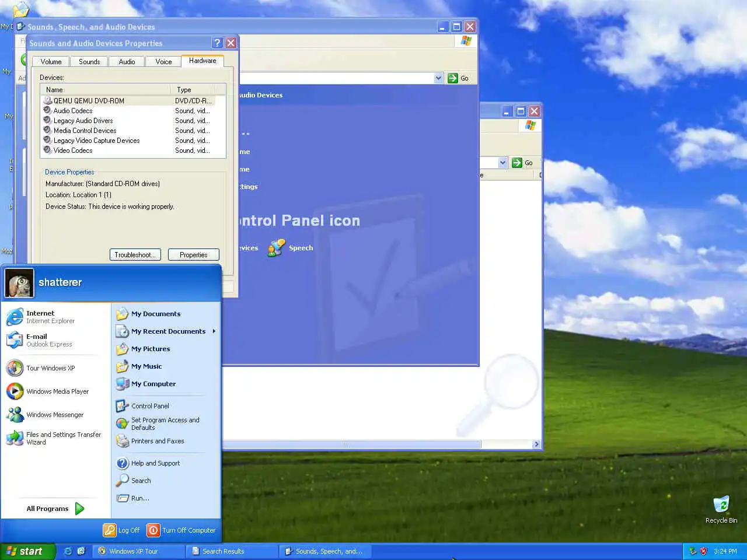Select Legacy Audio Drivers row
Screen dimensions: 747x560
128,121
